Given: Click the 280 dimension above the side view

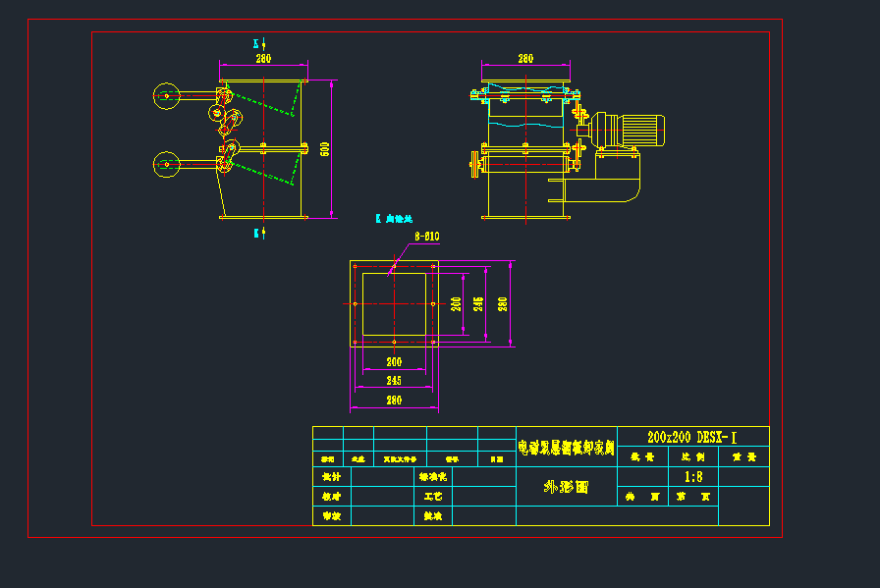Looking at the screenshot, I should pos(525,59).
